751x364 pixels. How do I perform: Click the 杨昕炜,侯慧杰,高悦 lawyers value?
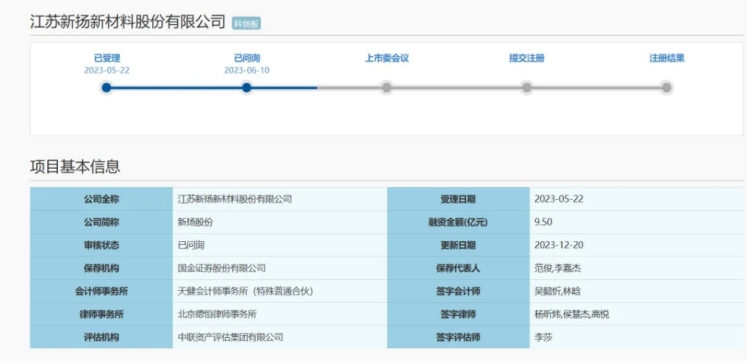(x=572, y=314)
